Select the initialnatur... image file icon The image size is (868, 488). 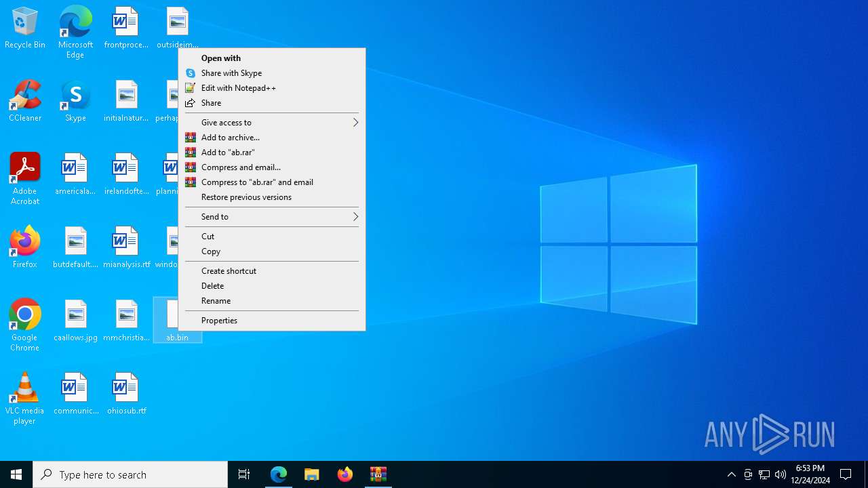click(126, 102)
